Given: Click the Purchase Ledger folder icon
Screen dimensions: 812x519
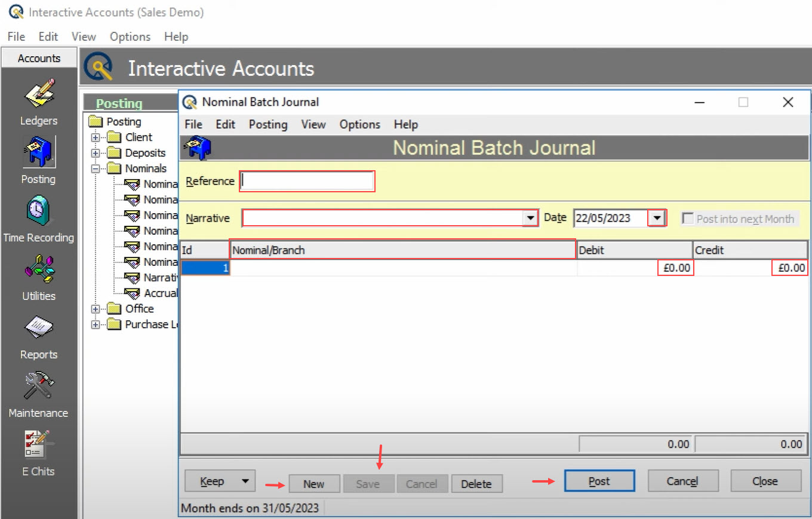Looking at the screenshot, I should (114, 324).
